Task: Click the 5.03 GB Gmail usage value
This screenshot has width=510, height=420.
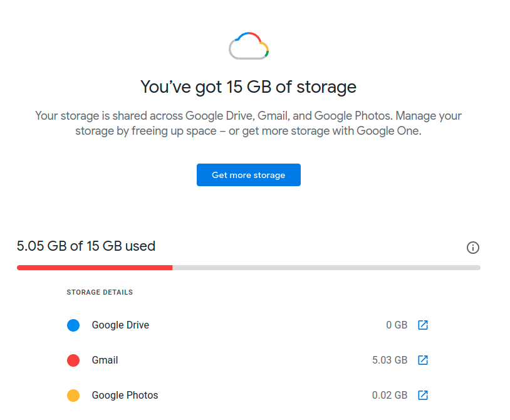Action: pyautogui.click(x=390, y=360)
